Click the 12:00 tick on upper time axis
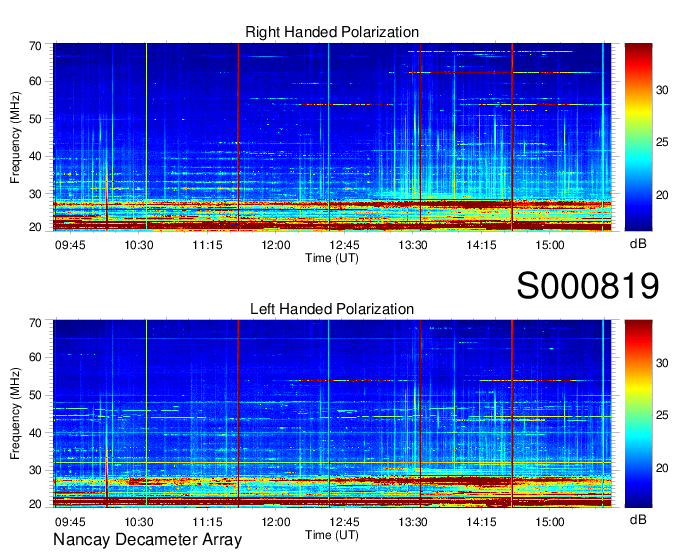 [x=276, y=245]
